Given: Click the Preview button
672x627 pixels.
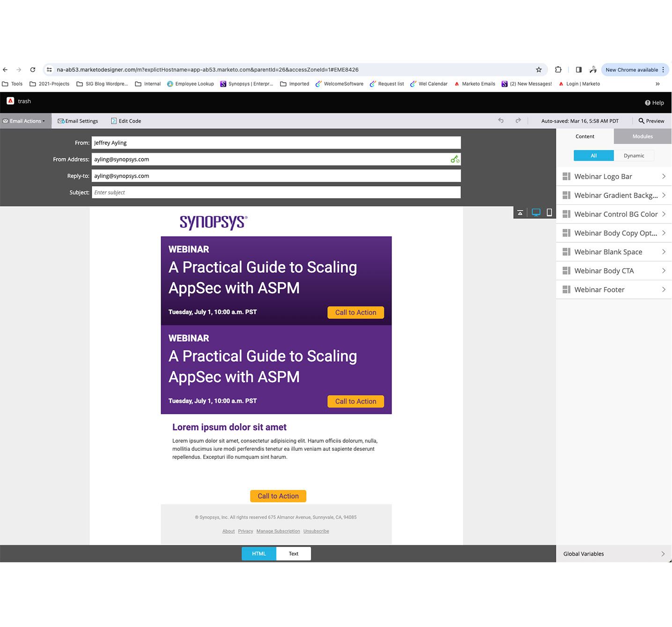Looking at the screenshot, I should pos(651,121).
